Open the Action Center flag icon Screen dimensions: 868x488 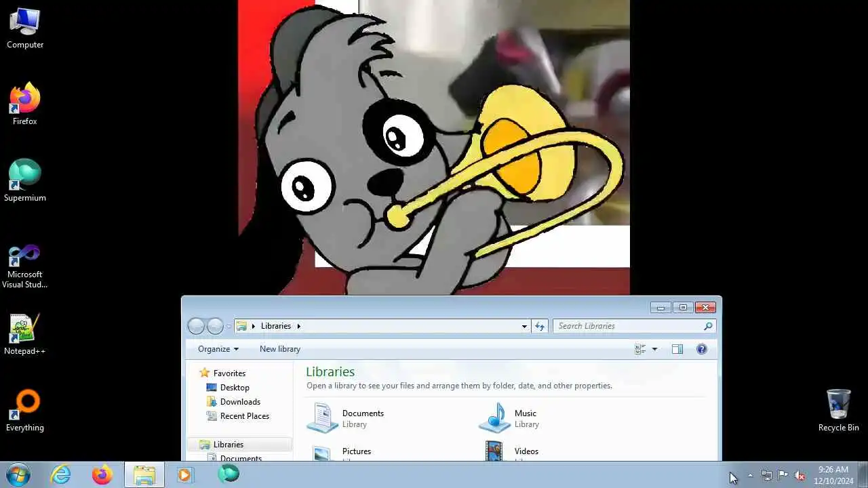[x=783, y=476]
